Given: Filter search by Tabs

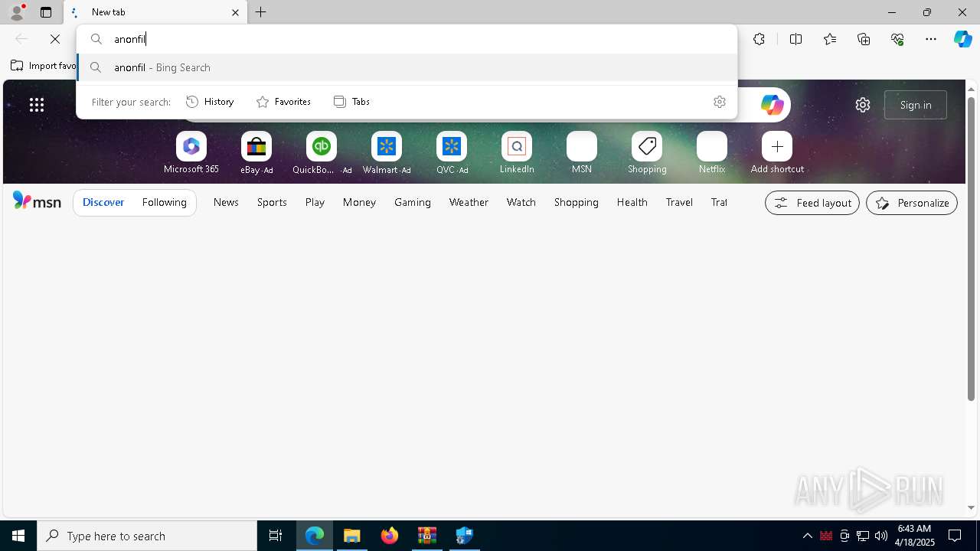Looking at the screenshot, I should [352, 102].
